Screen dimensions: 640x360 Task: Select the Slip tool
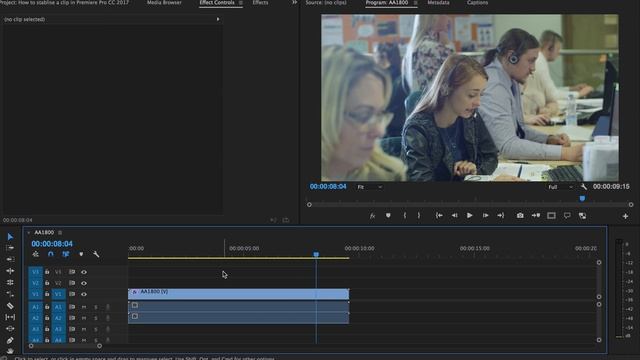pos(10,317)
